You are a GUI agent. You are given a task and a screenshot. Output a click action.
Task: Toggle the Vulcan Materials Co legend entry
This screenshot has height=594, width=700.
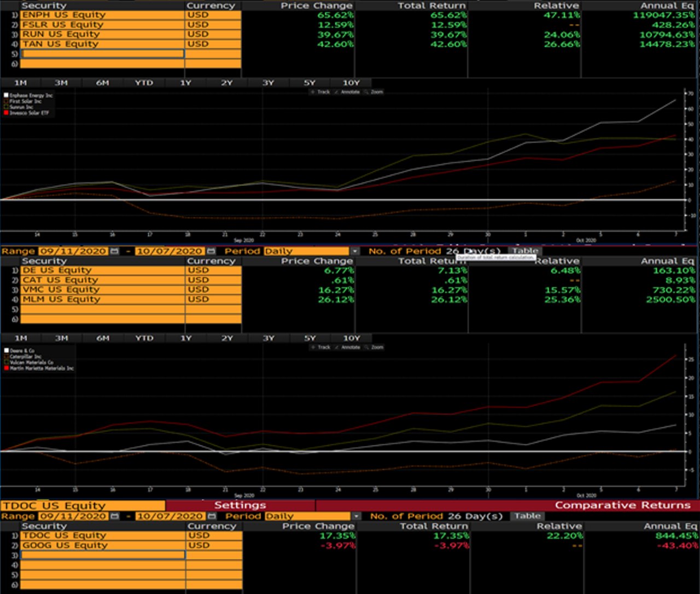click(x=28, y=362)
